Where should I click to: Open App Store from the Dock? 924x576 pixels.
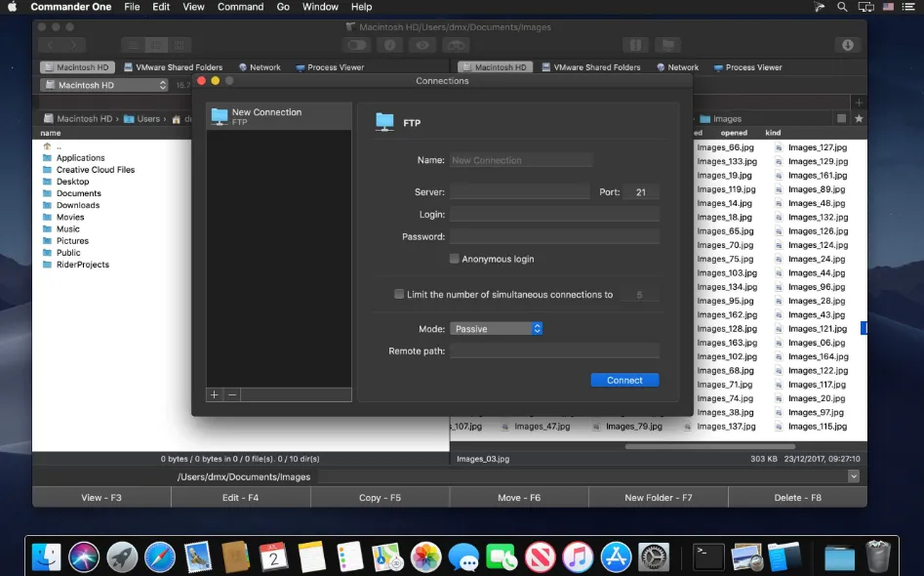tap(616, 556)
